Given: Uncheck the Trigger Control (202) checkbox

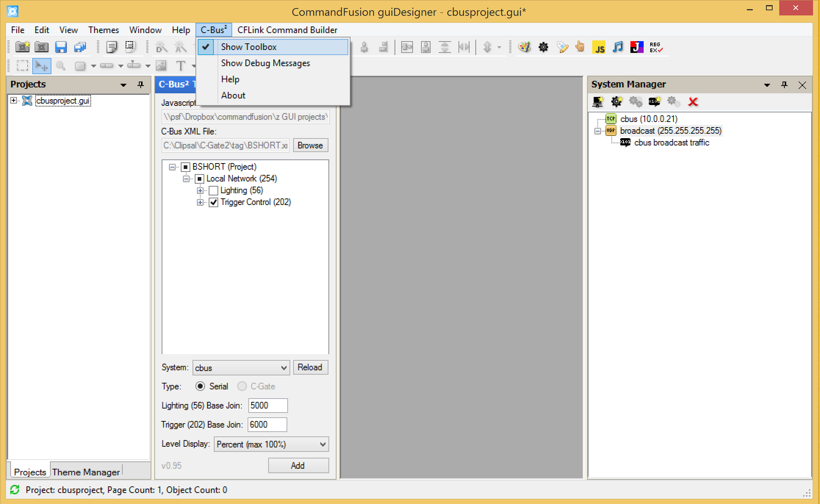Looking at the screenshot, I should coord(213,202).
